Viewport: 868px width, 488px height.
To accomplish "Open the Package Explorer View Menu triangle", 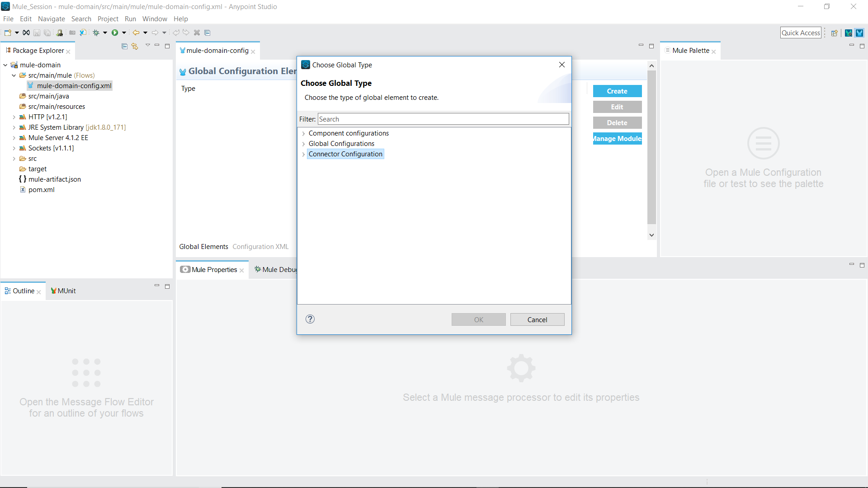I will pos(147,45).
